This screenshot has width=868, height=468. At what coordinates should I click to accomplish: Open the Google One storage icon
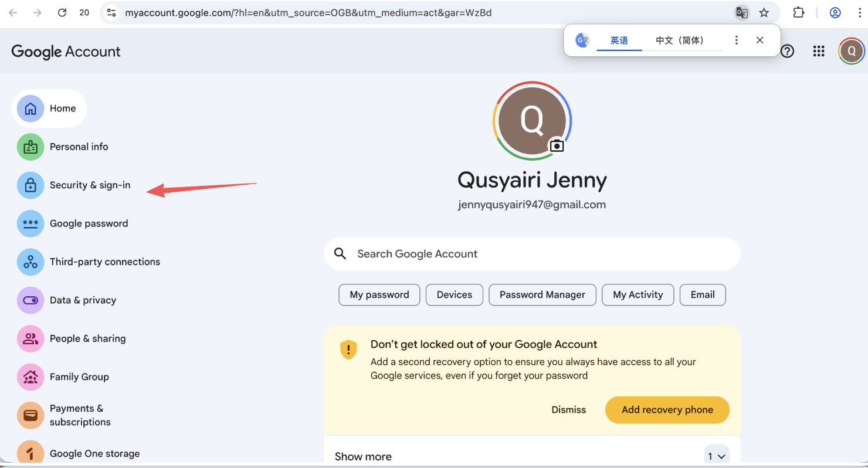pos(30,453)
